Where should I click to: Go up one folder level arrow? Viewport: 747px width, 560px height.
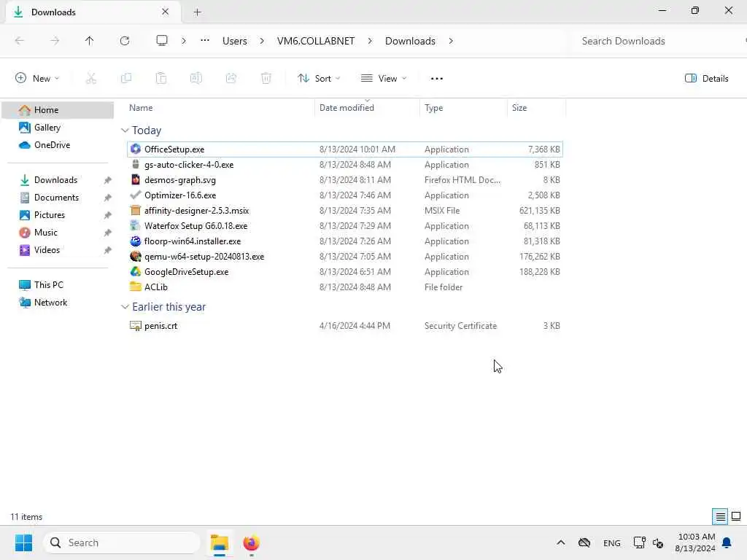click(x=90, y=41)
